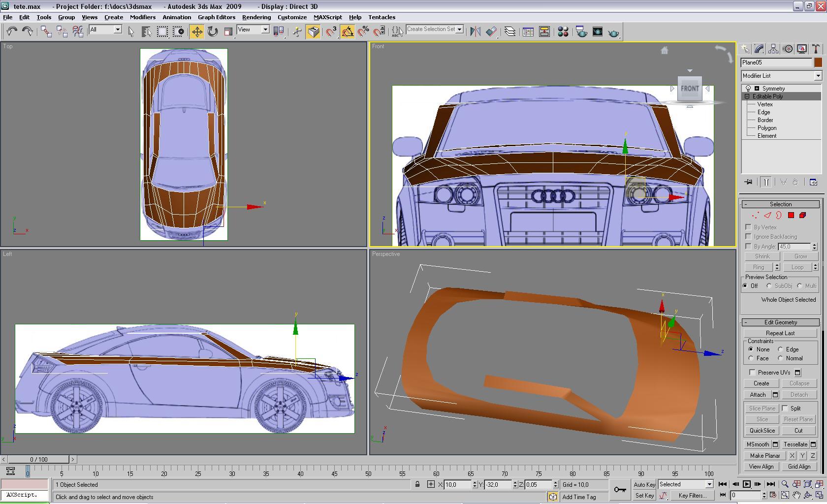Click the Repeat Last button
Screen dimensions: 827x504
point(780,333)
